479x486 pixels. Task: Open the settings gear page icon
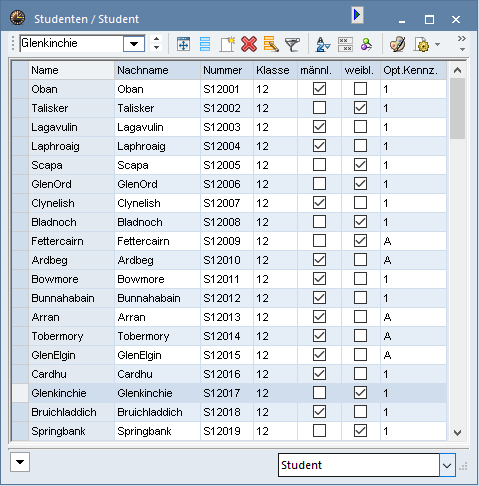pos(422,44)
